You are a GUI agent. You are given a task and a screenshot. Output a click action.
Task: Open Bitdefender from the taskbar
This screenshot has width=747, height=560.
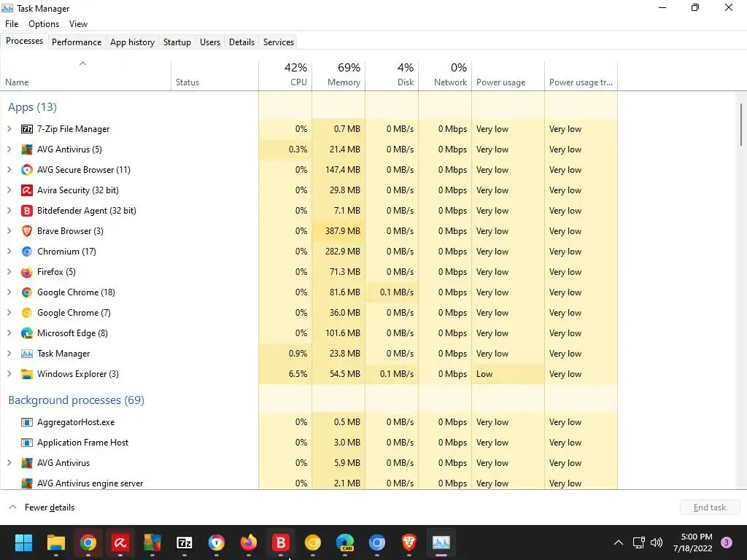click(281, 542)
